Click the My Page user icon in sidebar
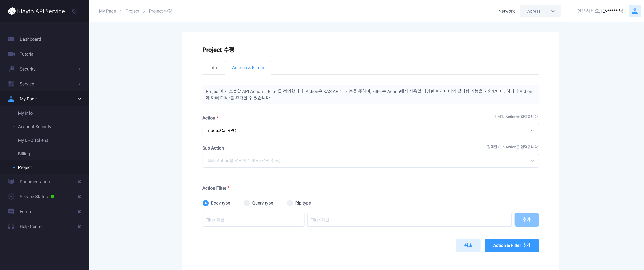The width and height of the screenshot is (644, 270). pos(11,98)
